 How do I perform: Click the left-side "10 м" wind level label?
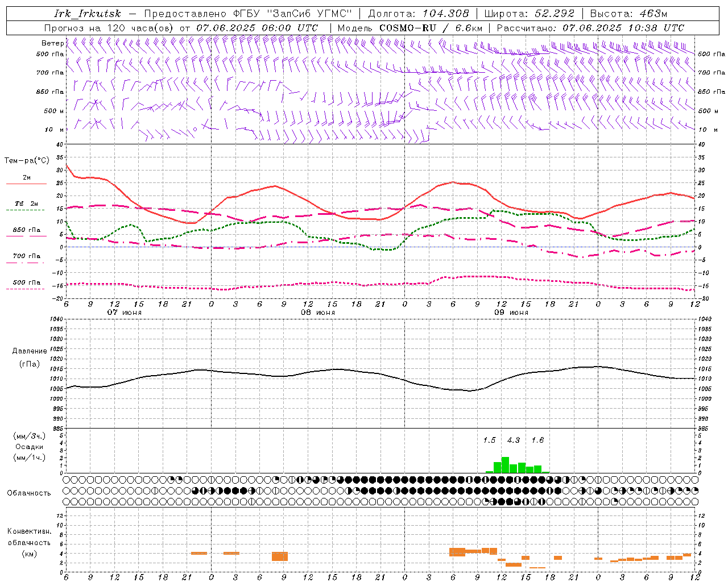55,130
